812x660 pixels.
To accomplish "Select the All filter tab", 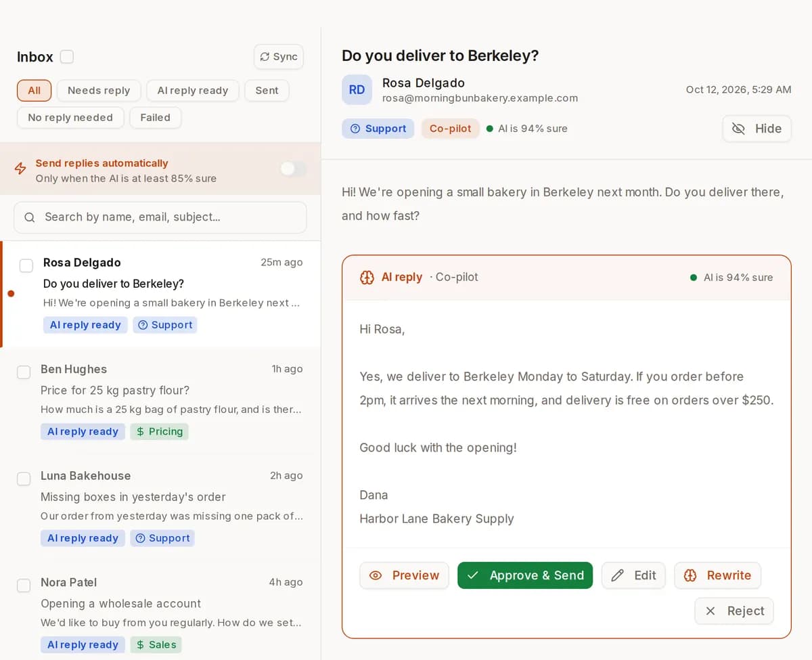I will [x=34, y=91].
